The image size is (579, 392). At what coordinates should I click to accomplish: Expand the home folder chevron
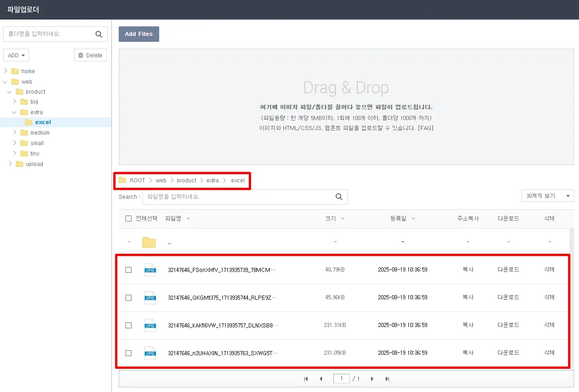point(5,71)
